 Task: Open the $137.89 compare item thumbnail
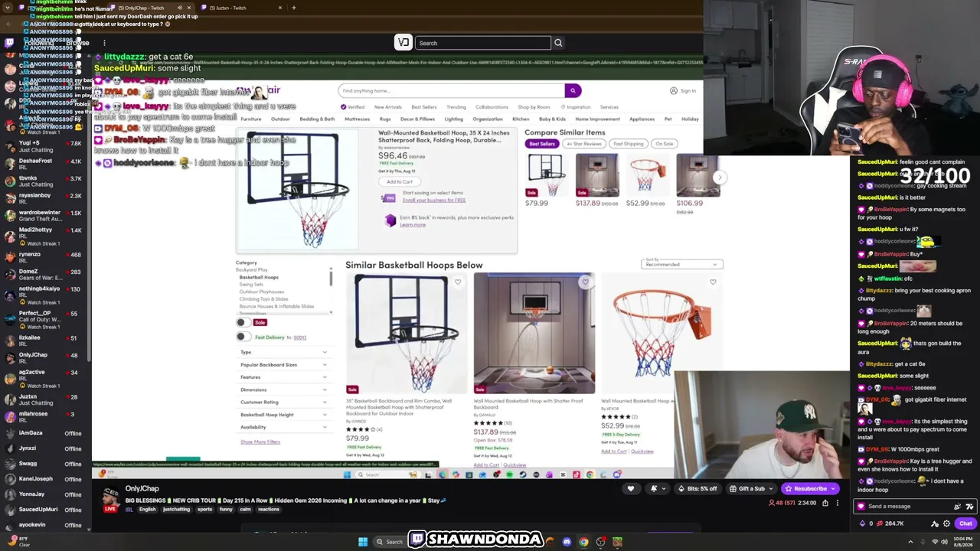pyautogui.click(x=597, y=175)
